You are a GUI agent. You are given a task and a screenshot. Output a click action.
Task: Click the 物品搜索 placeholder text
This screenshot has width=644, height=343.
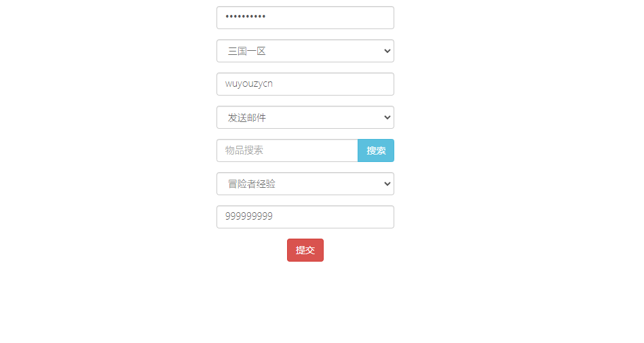coord(244,150)
